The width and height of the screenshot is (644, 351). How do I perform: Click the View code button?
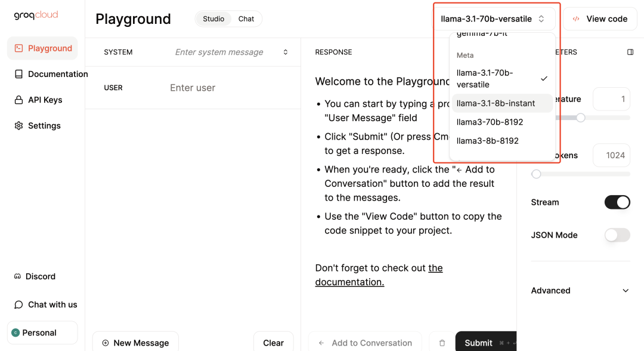[600, 19]
